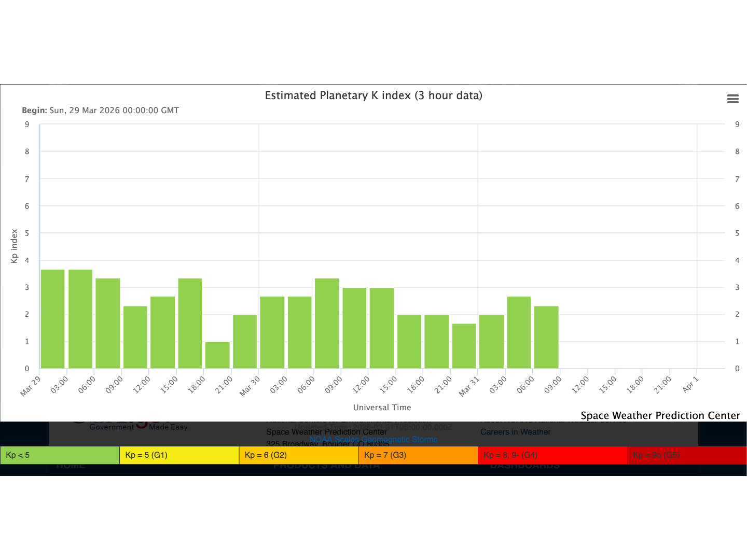
Task: Click the last bar at Mar 31 06:00
Action: [546, 337]
